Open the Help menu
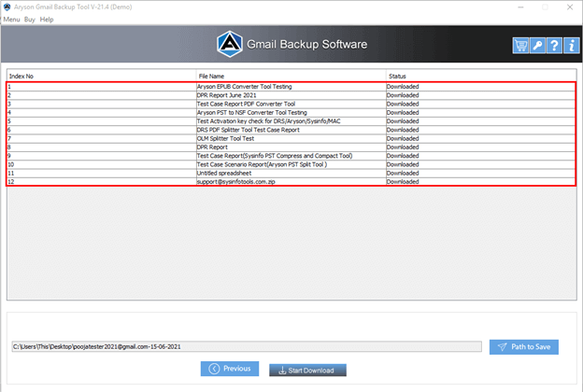The image size is (583, 392). point(47,20)
